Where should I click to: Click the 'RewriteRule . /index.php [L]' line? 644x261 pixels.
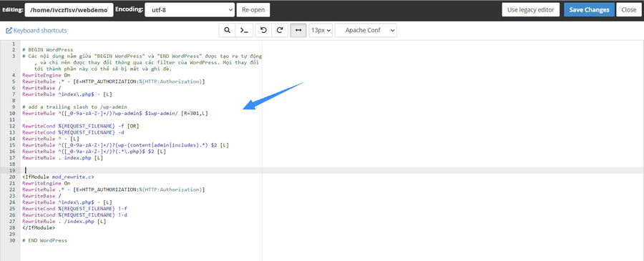tap(64, 222)
